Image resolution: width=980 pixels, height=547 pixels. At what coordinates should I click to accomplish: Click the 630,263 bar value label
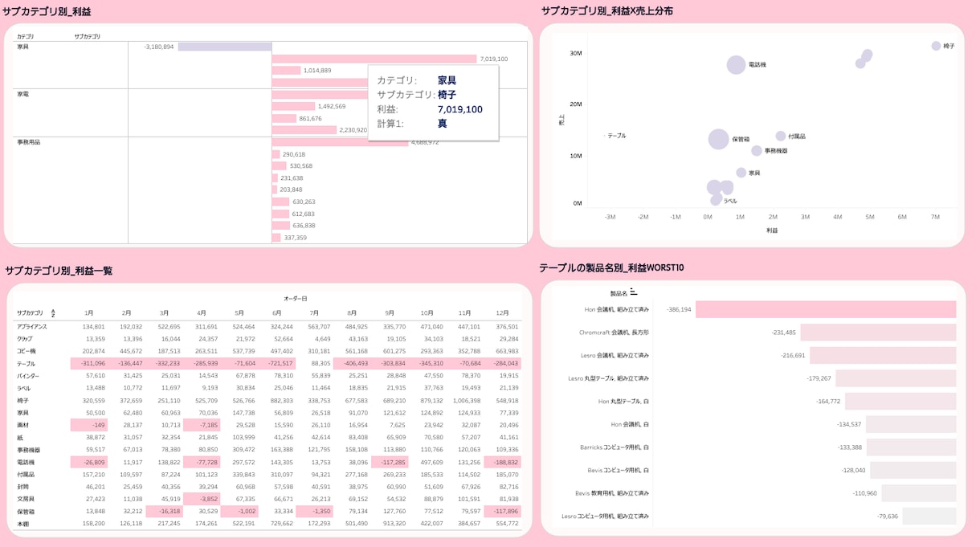[304, 202]
